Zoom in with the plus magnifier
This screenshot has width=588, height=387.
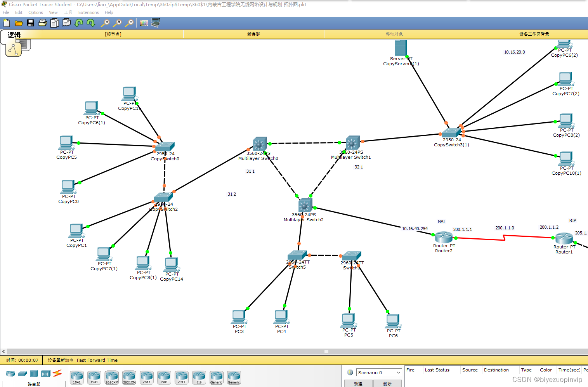coord(105,23)
